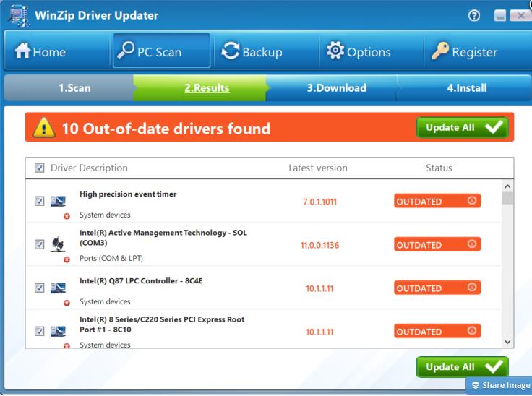Image resolution: width=532 pixels, height=396 pixels.
Task: Click 10.1.1.11 version for PCI Express Root Port
Action: pos(319,332)
